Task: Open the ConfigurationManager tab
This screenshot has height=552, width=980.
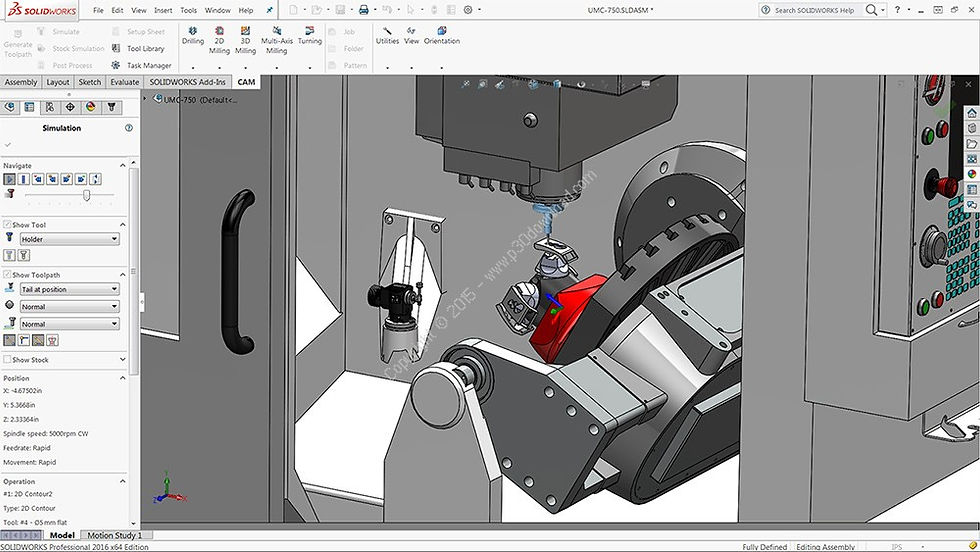Action: pyautogui.click(x=50, y=108)
